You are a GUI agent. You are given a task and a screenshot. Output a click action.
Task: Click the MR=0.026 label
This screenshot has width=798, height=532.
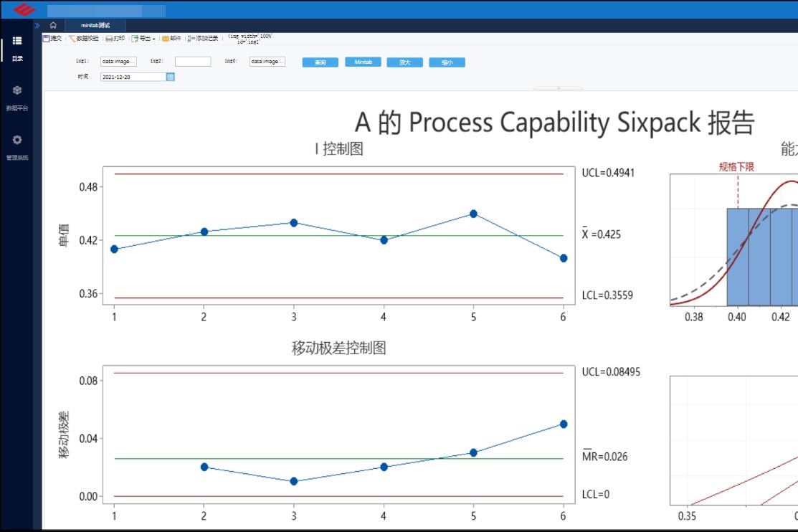604,455
